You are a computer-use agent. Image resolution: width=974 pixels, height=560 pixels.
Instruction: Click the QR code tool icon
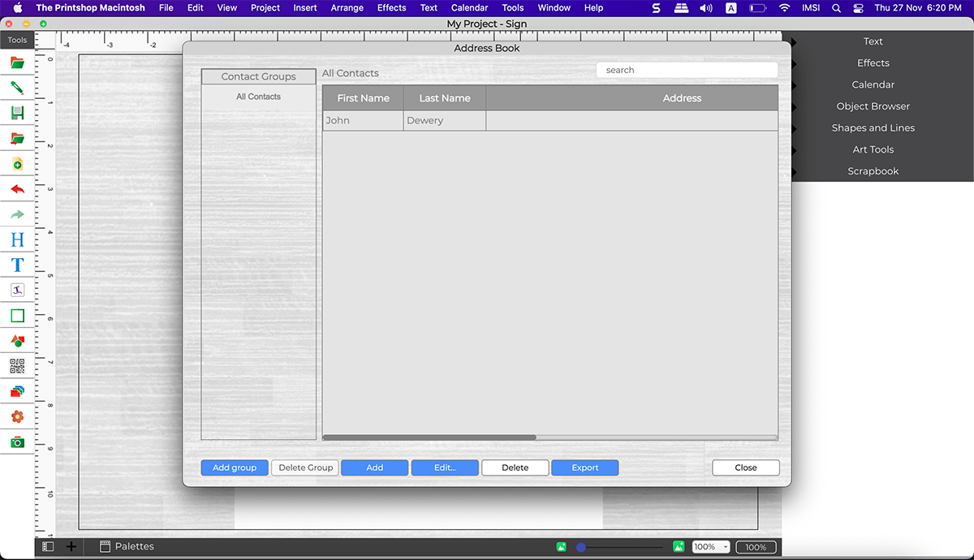coord(17,366)
